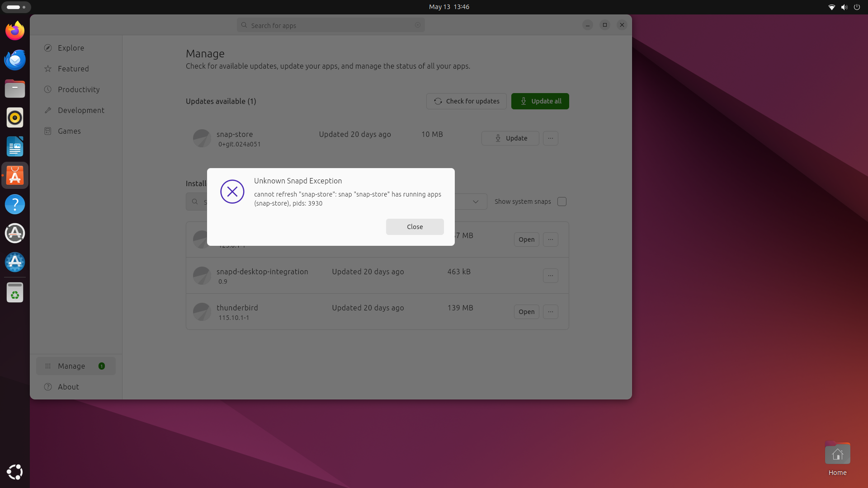Viewport: 868px width, 488px height.
Task: Open more options for thunderbird
Action: [550, 312]
